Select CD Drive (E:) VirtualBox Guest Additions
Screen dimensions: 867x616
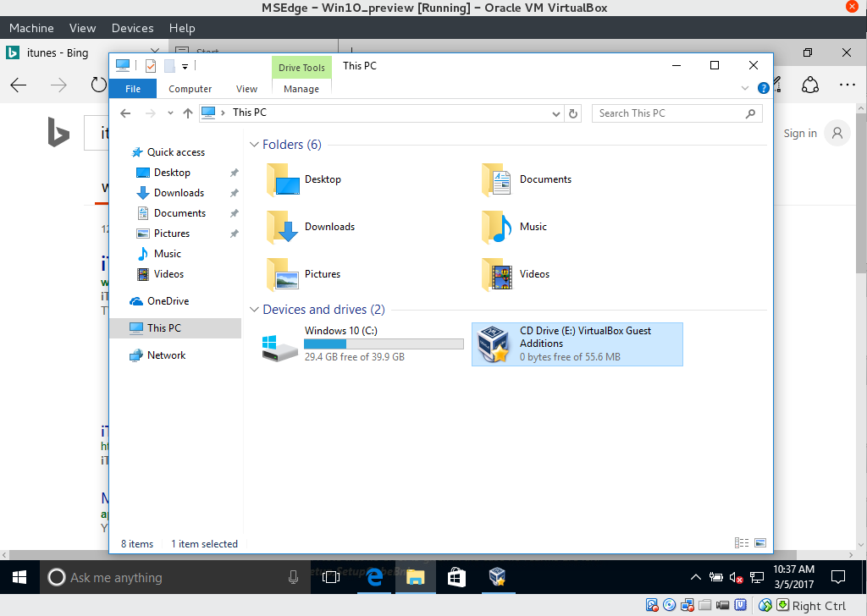point(577,344)
